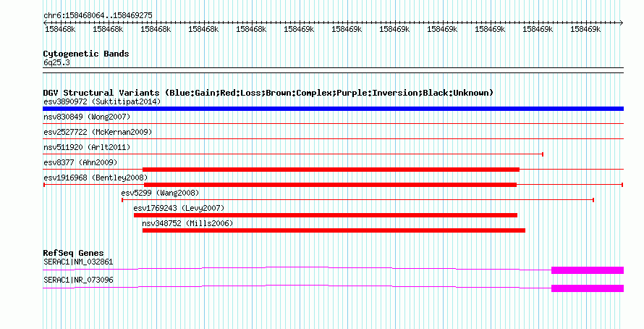Click the nsv830849 (Wong2007) label
The width and height of the screenshot is (644, 329).
(87, 117)
